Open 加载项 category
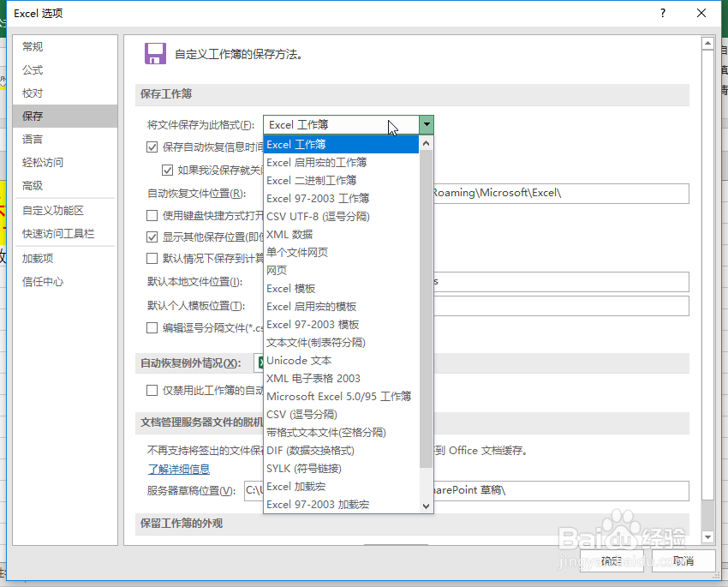 point(65,258)
